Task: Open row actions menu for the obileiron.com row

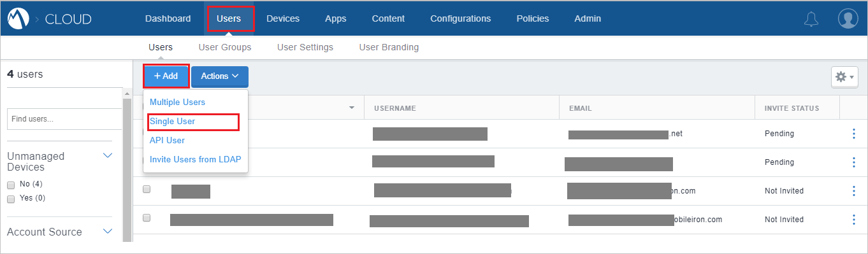Action: 853,220
